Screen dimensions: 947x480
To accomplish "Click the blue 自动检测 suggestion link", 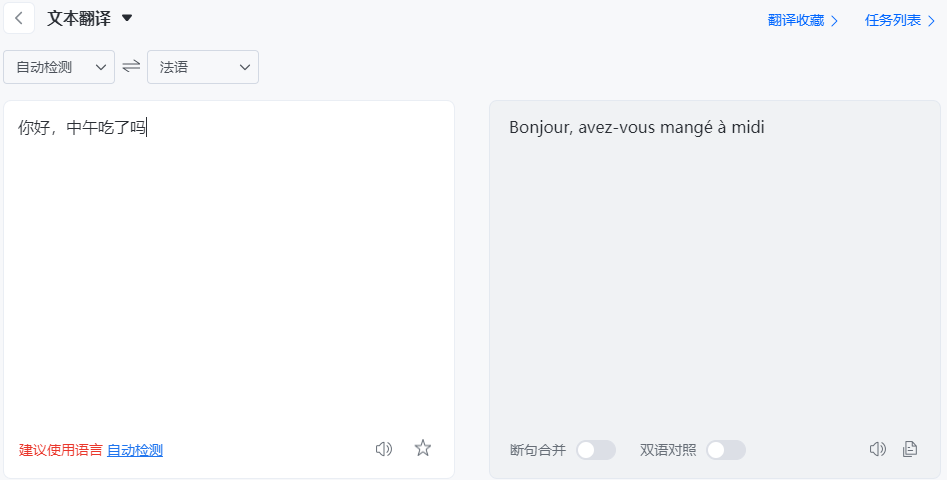I will click(135, 450).
